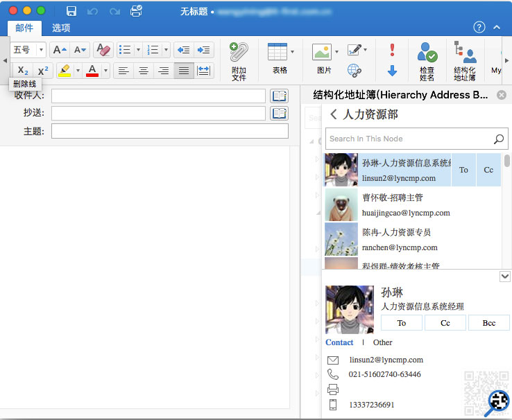Open the highlight color dropdown arrow
Screen dimensions: 512x420
coord(78,71)
